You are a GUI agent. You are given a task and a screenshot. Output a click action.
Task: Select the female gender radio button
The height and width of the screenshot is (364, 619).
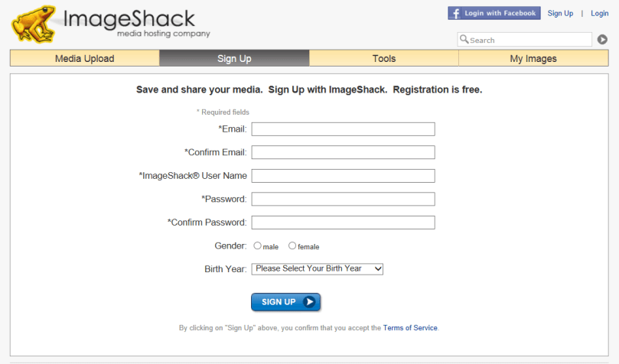(292, 246)
